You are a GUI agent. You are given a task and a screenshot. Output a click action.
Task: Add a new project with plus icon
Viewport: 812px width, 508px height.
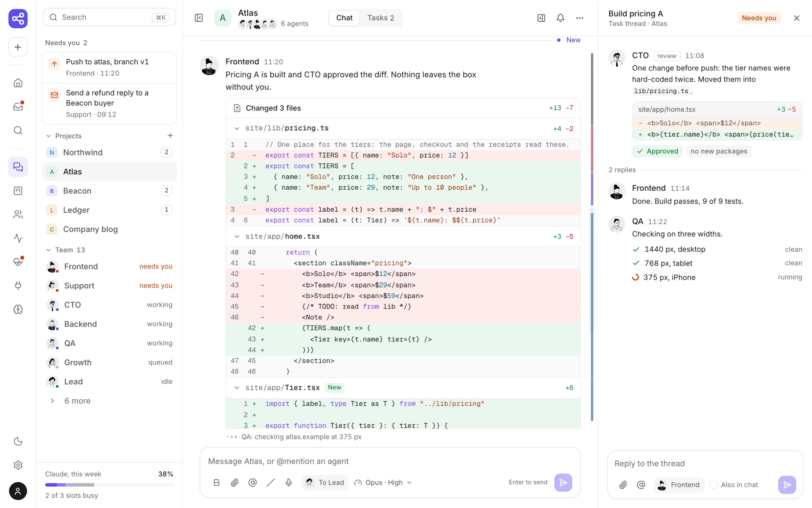170,136
